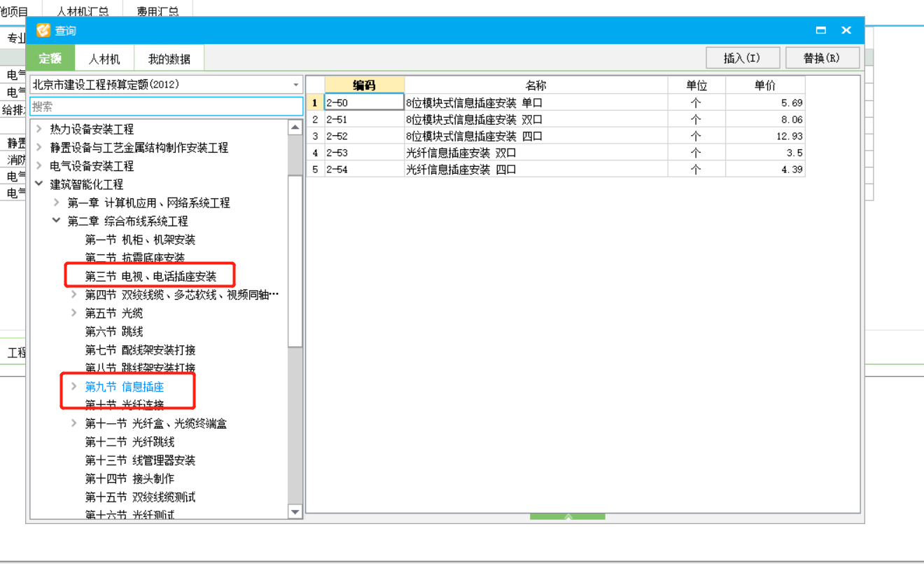Click the 名称 column header
The width and height of the screenshot is (924, 564).
[535, 85]
